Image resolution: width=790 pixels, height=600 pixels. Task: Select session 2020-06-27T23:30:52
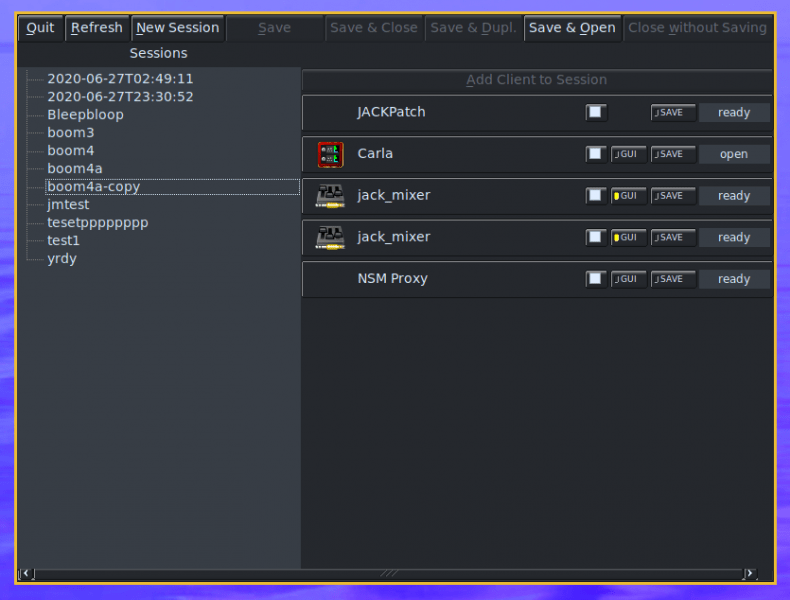click(120, 97)
